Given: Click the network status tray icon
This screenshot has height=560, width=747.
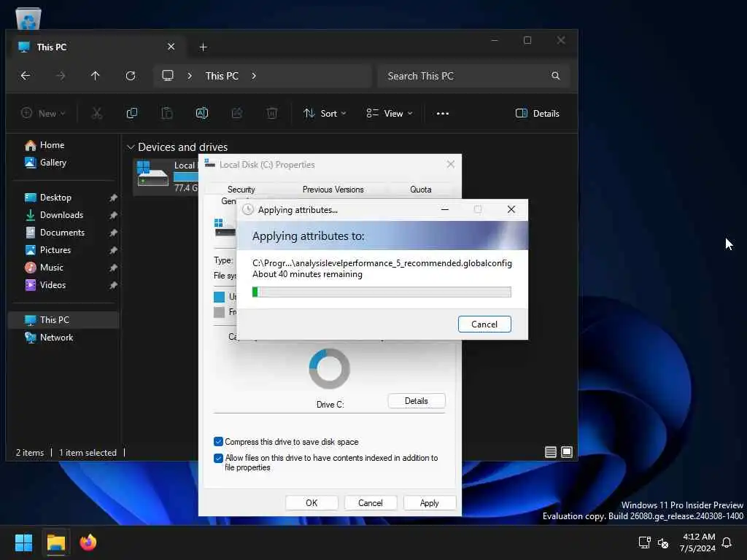Looking at the screenshot, I should [x=644, y=542].
